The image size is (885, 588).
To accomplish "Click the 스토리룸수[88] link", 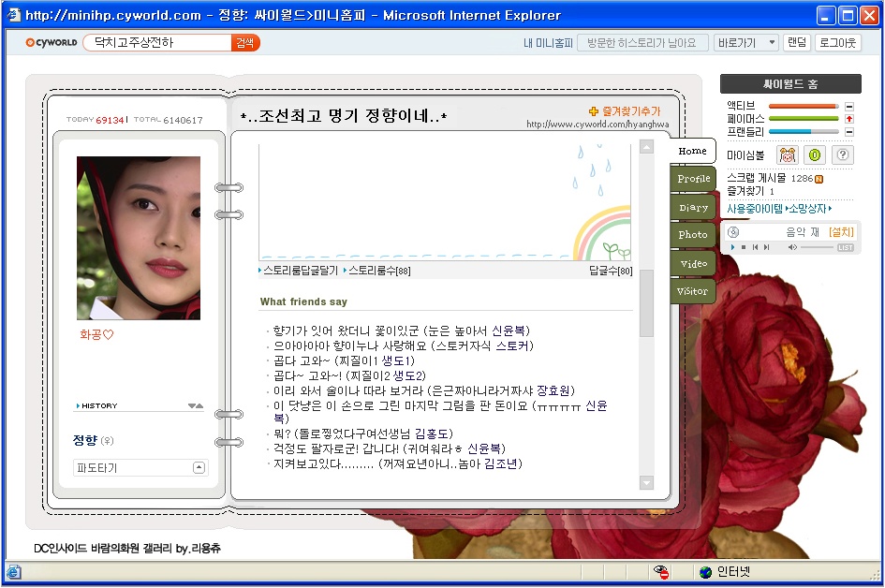I will (x=379, y=271).
